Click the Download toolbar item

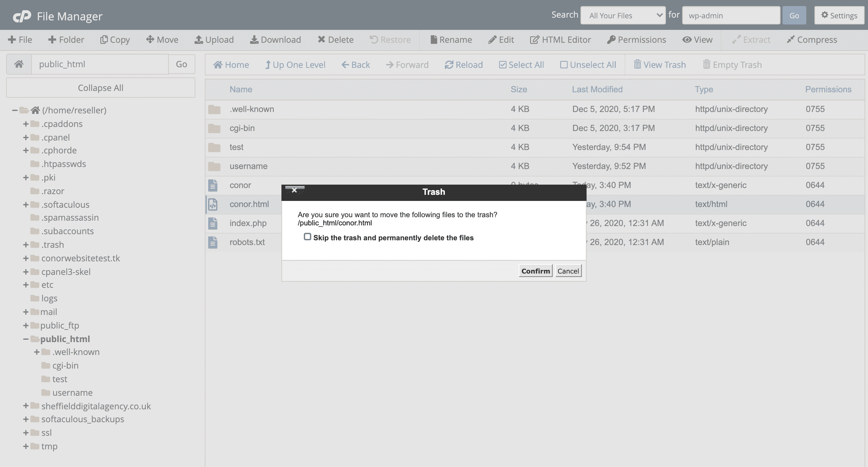click(275, 40)
